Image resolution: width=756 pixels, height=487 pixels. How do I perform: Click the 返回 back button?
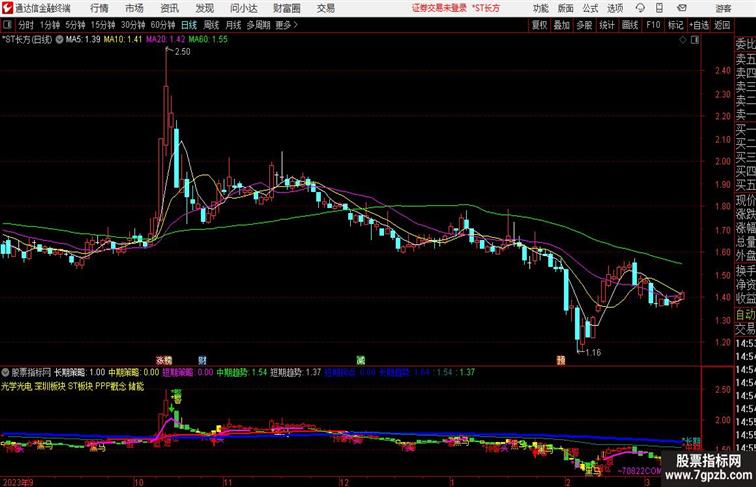(722, 25)
